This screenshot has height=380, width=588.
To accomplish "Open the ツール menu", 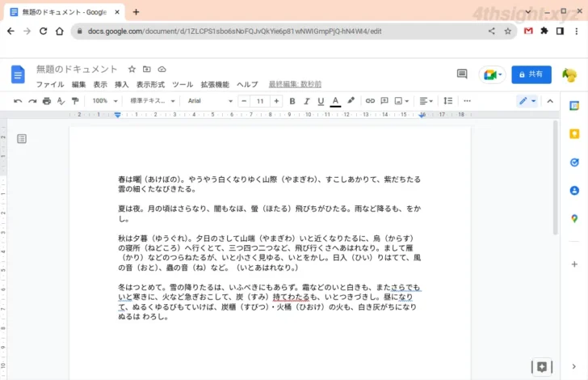I will coord(183,84).
